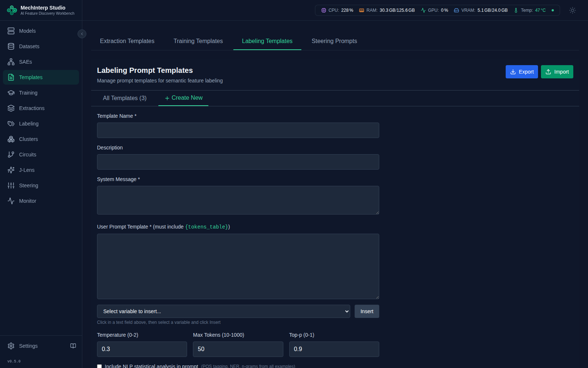Viewport: 588px width, 368px height.
Task: Open Clusters via its sidebar icon
Action: tap(11, 139)
